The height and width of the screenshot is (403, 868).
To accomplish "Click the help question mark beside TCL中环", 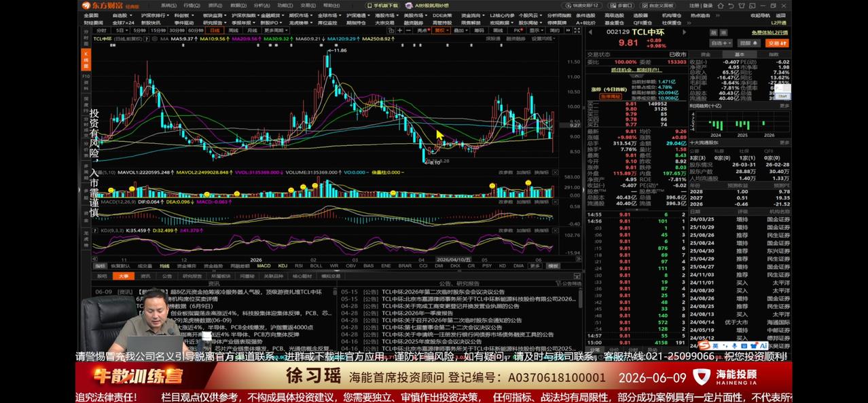I will (147, 39).
